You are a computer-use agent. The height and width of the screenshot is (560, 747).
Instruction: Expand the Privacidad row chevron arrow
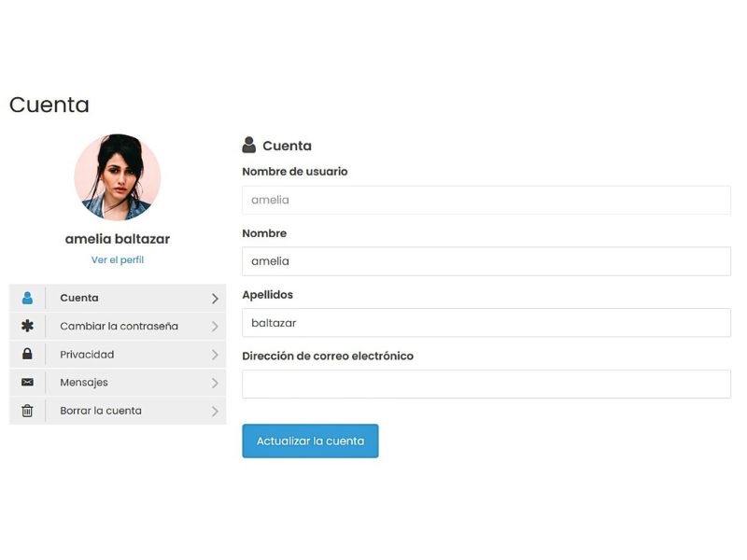215,355
